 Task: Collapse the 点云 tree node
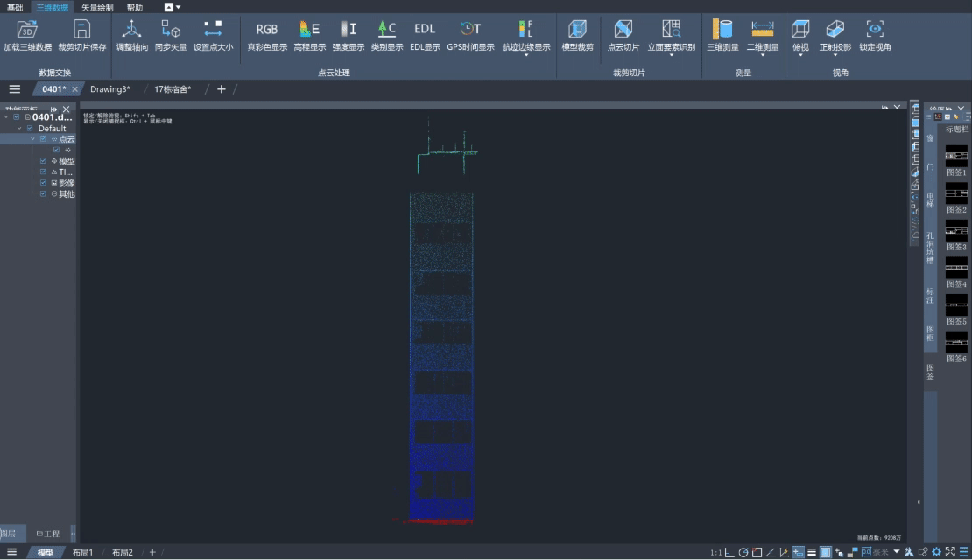pyautogui.click(x=33, y=139)
